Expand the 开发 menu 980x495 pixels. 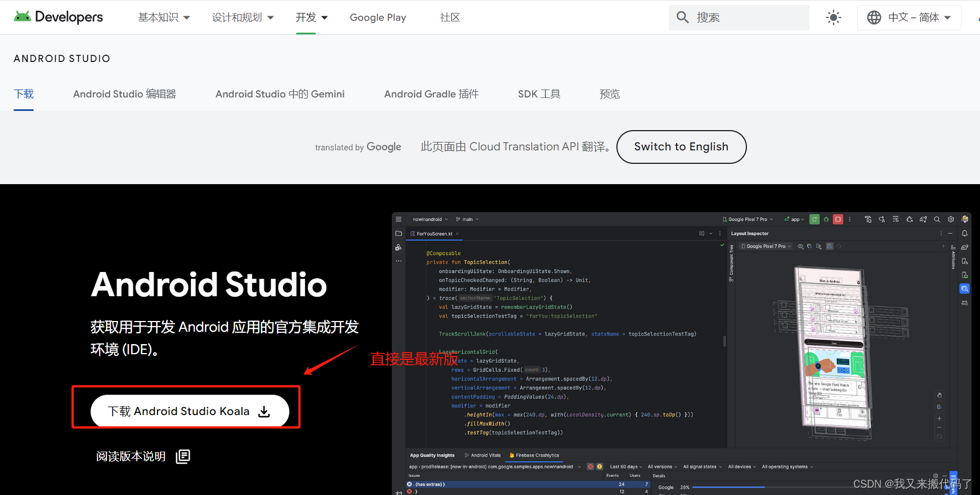(x=311, y=17)
